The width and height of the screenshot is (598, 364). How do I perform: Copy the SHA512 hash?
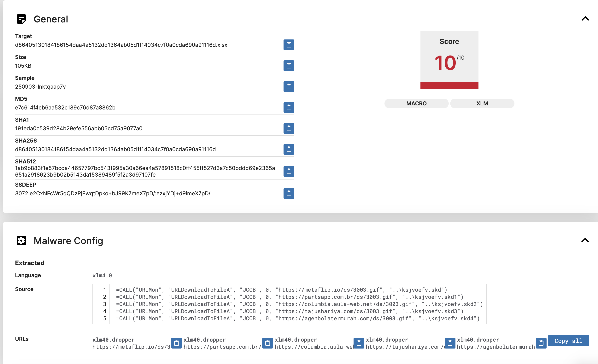click(x=289, y=171)
